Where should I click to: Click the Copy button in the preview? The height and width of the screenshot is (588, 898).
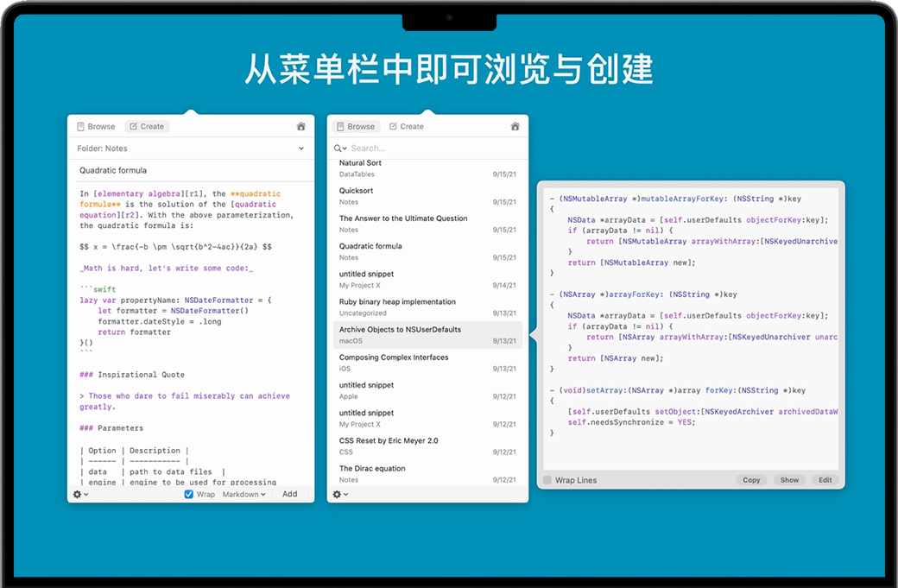pos(751,480)
